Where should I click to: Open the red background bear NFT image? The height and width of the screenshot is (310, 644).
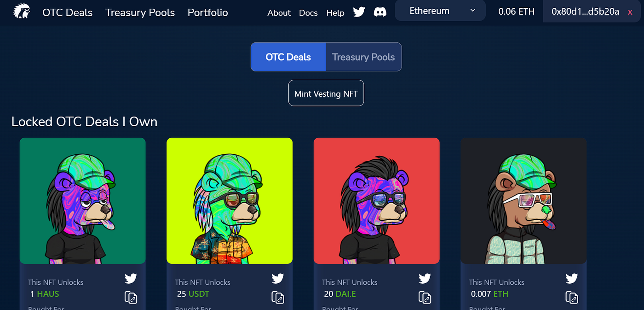377,201
